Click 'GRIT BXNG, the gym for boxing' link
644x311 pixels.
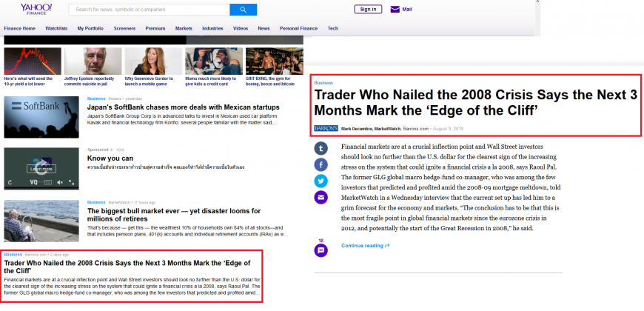click(x=270, y=81)
